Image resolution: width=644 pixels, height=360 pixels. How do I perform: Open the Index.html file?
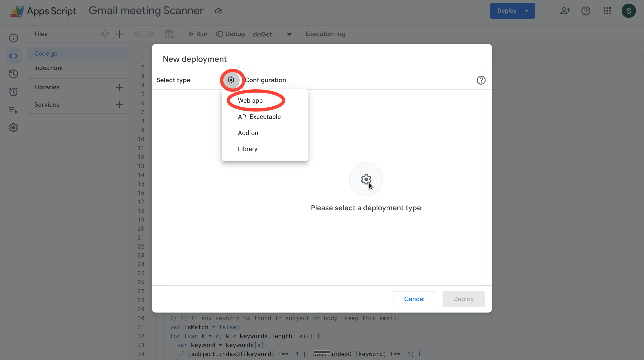point(49,68)
